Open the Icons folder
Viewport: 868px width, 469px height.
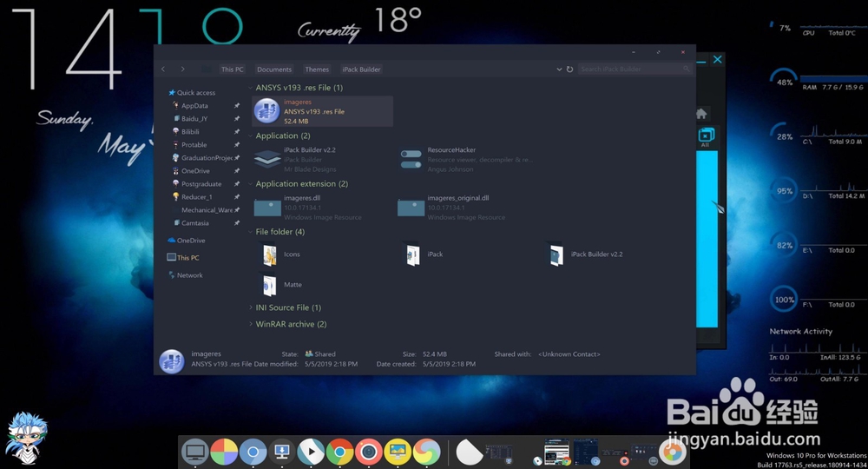(280, 254)
